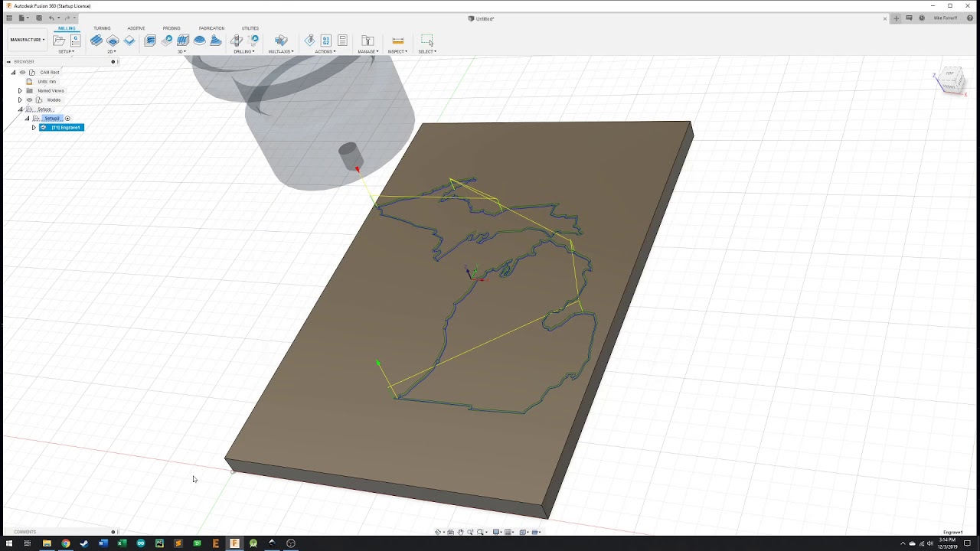Expand the Named Views tree node
The width and height of the screenshot is (980, 551).
pyautogui.click(x=20, y=90)
